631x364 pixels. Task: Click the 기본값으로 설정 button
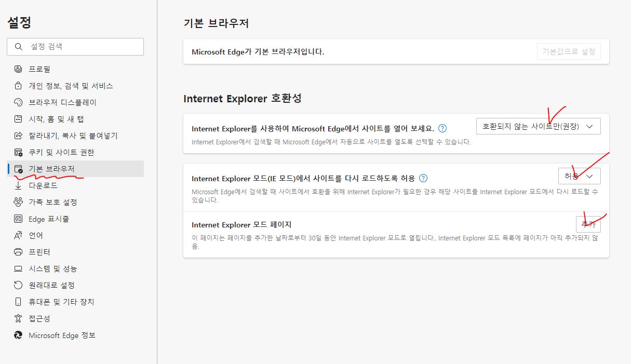pos(569,51)
